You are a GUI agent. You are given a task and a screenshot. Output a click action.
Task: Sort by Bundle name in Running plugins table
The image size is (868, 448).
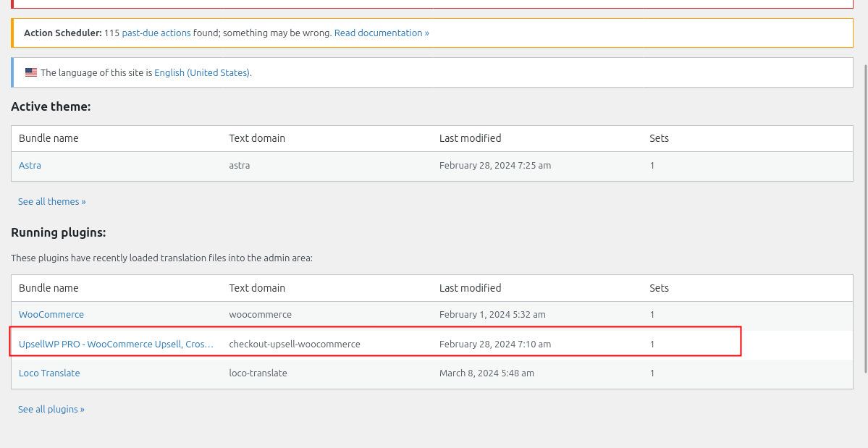pyautogui.click(x=49, y=288)
